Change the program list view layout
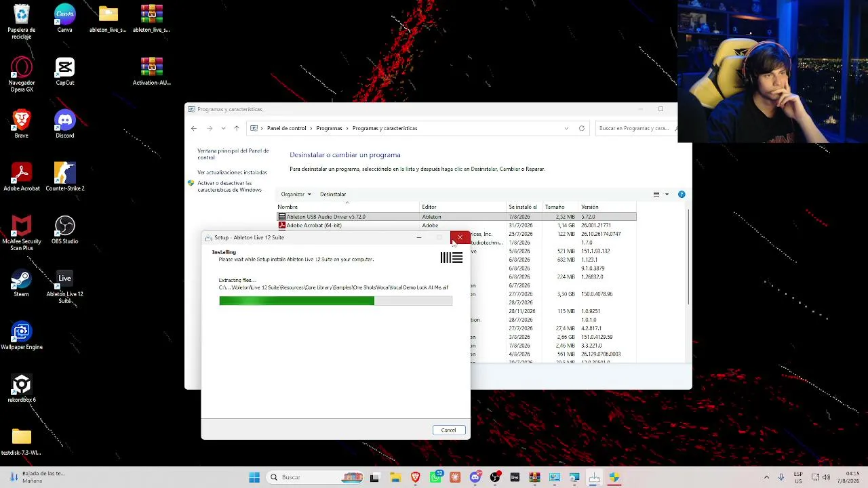The width and height of the screenshot is (868, 488). (x=656, y=195)
